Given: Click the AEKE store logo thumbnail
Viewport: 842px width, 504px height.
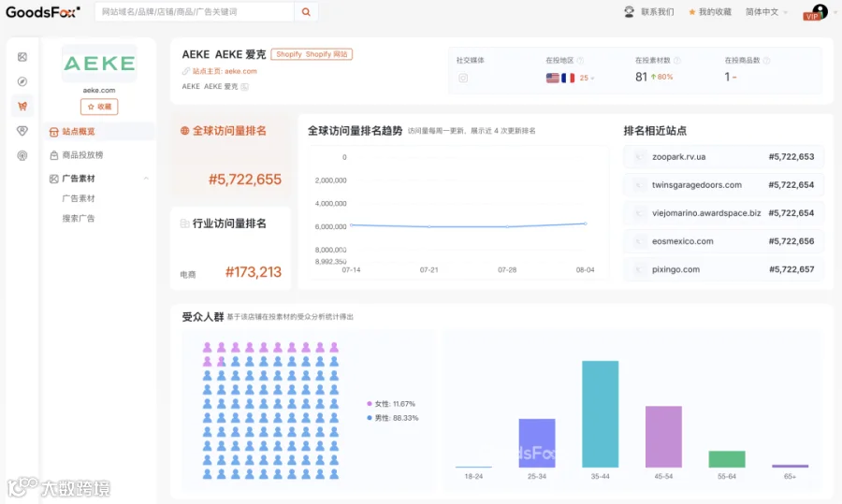Looking at the screenshot, I should [99, 64].
